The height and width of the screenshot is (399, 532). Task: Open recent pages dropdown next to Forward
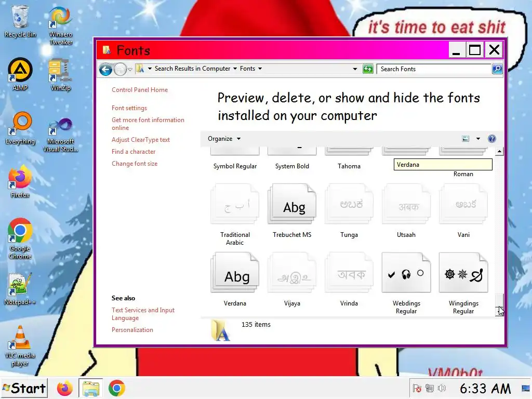[130, 69]
